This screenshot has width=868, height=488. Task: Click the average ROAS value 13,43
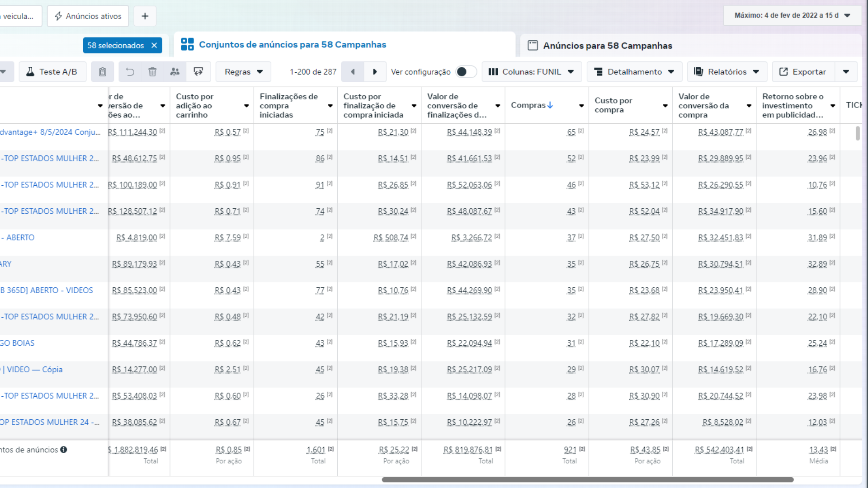818,450
